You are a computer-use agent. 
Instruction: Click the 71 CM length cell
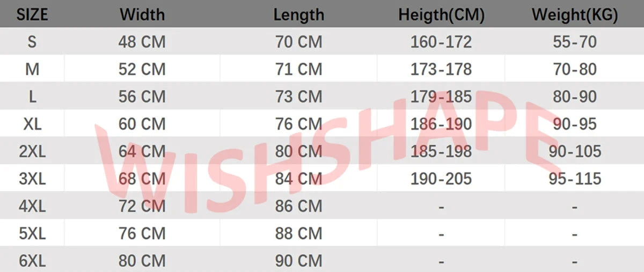(x=298, y=69)
